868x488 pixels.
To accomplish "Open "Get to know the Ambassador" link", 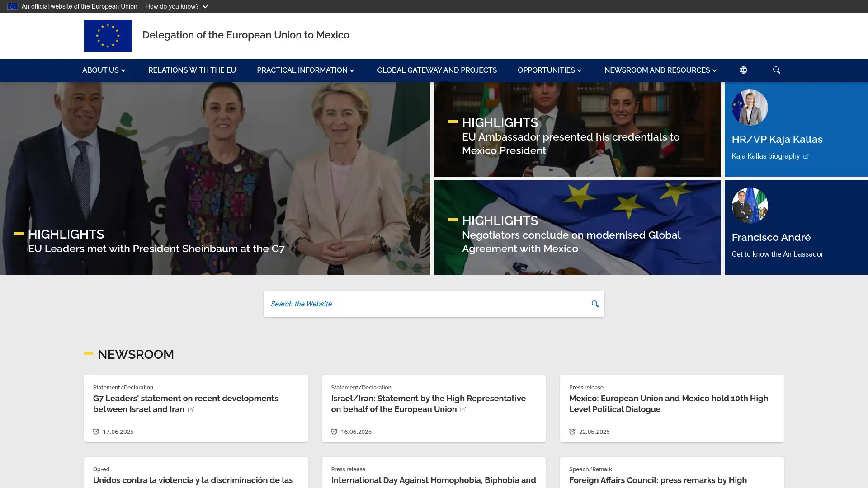I will pos(777,254).
